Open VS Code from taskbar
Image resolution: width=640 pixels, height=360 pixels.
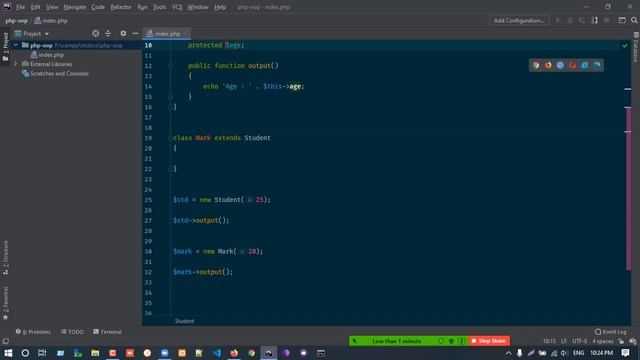coord(217,353)
